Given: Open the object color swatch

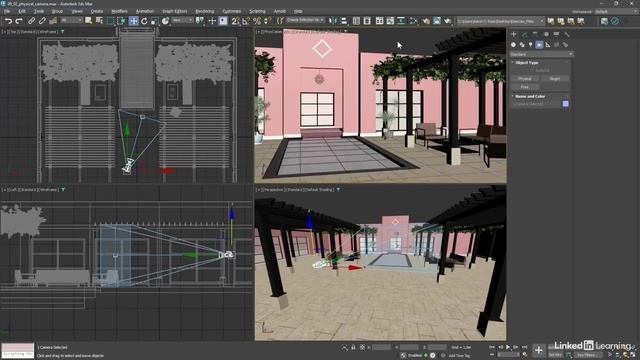Looking at the screenshot, I should click(566, 104).
